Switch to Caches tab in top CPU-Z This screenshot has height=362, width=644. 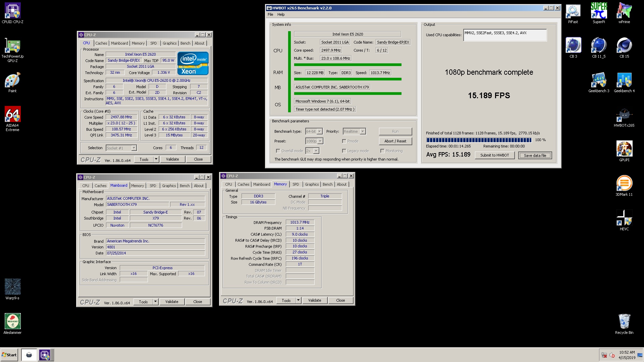point(101,43)
